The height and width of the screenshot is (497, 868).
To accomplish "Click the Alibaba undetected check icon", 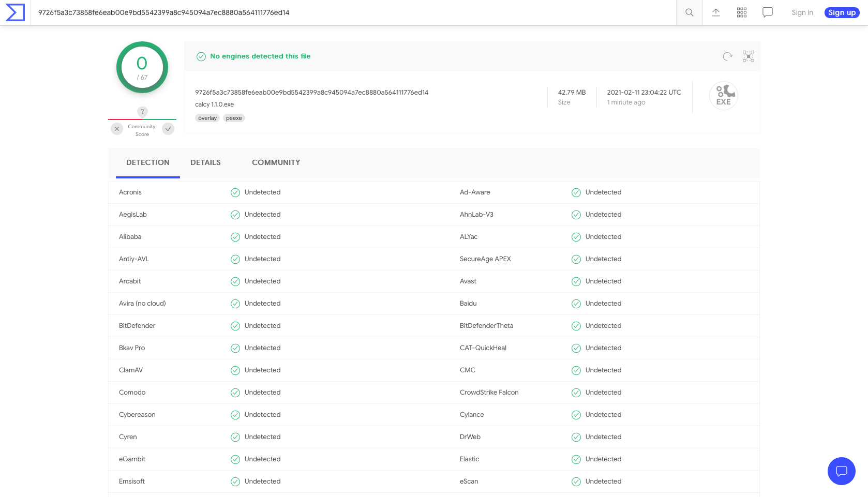I will [x=235, y=237].
